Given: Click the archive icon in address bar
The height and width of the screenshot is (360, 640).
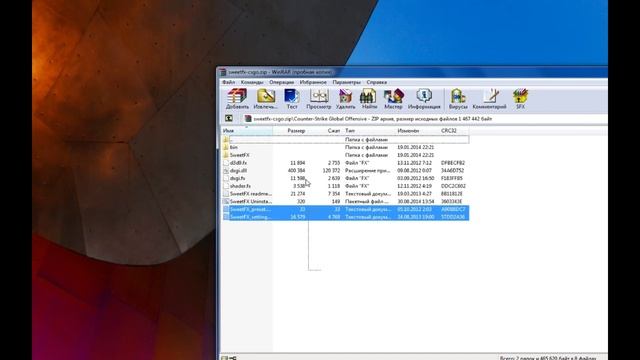Looking at the screenshot, I should tap(248, 118).
